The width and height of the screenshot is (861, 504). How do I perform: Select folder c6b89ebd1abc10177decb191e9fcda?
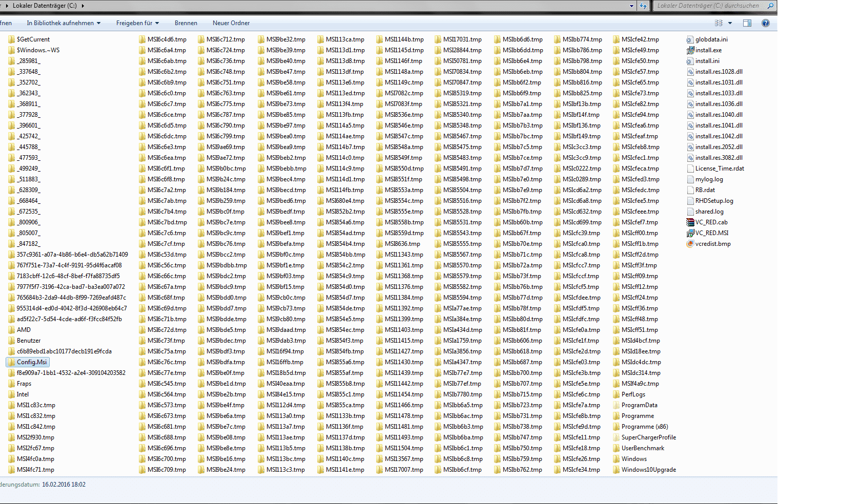click(x=59, y=351)
